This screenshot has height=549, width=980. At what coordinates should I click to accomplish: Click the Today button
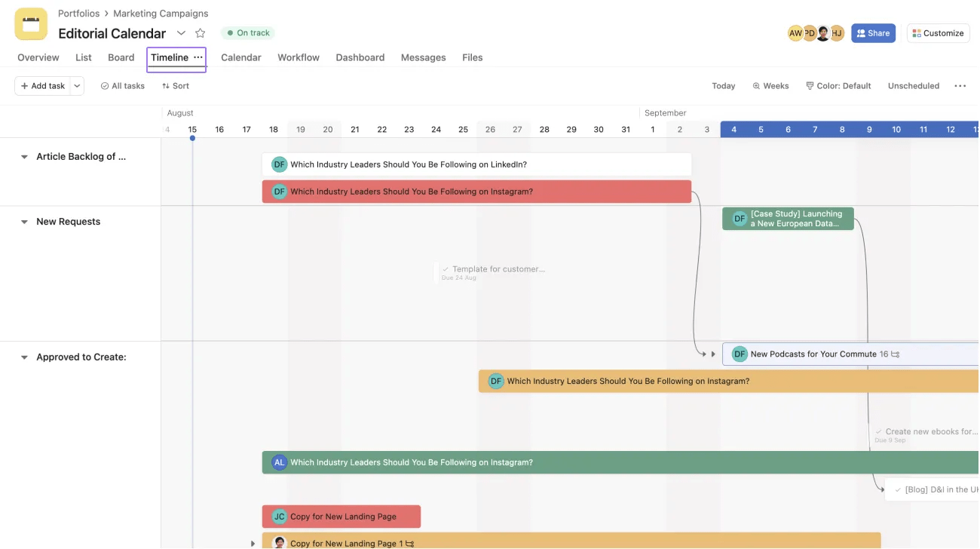723,85
